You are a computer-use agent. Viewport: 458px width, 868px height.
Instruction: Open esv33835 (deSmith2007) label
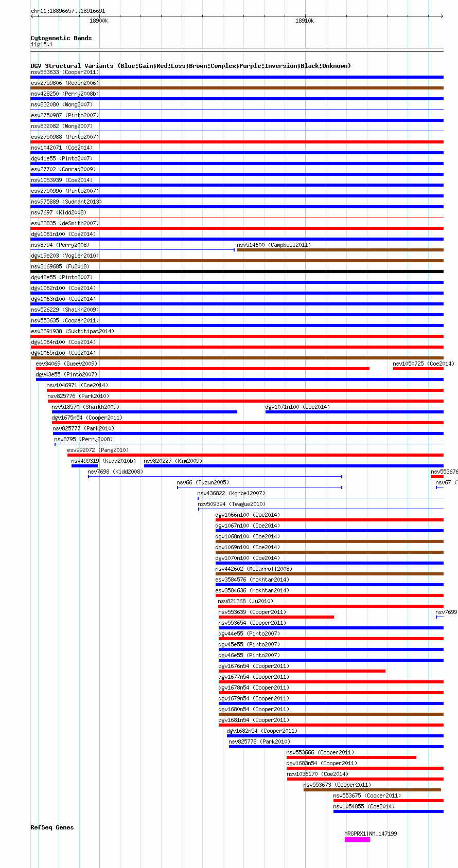pos(65,223)
